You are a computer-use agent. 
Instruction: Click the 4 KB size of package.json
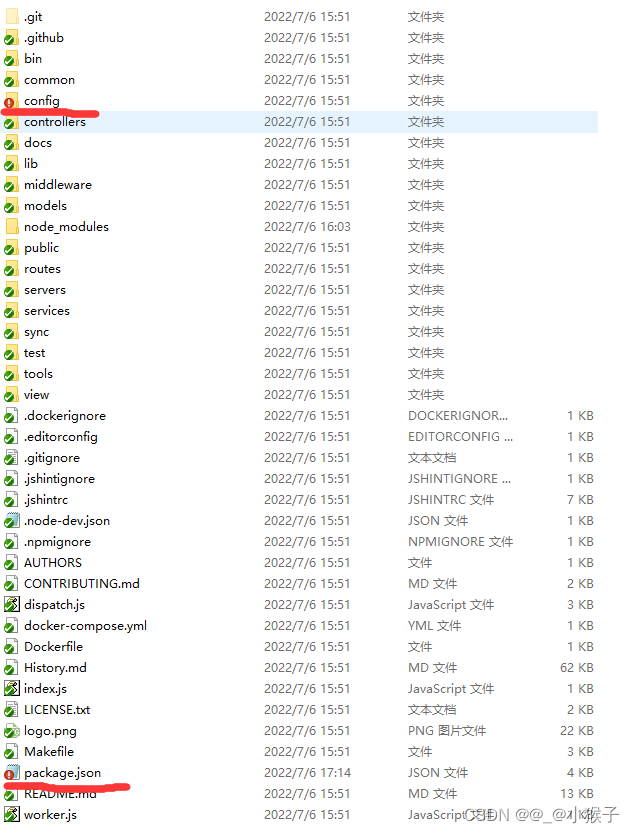580,772
